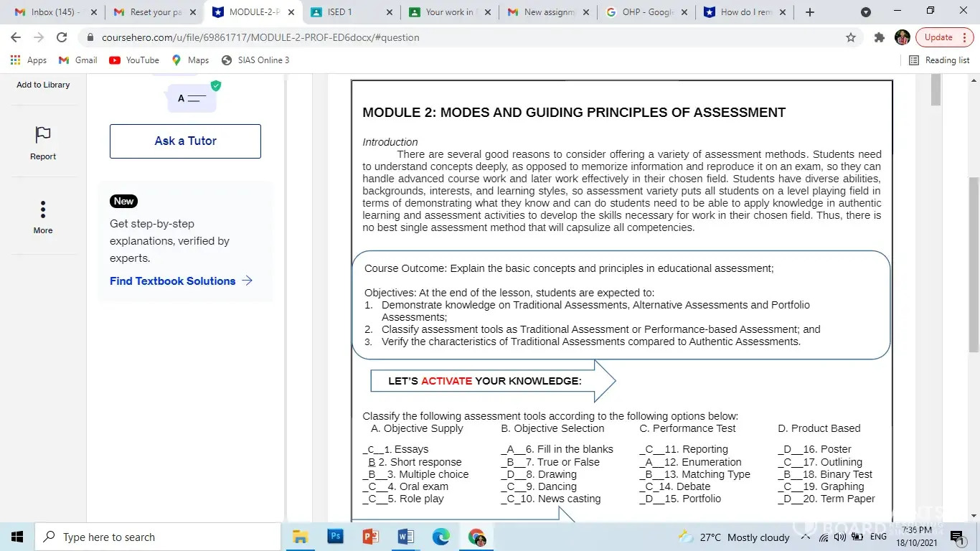
Task: Click the browser forward arrow
Action: pyautogui.click(x=39, y=37)
